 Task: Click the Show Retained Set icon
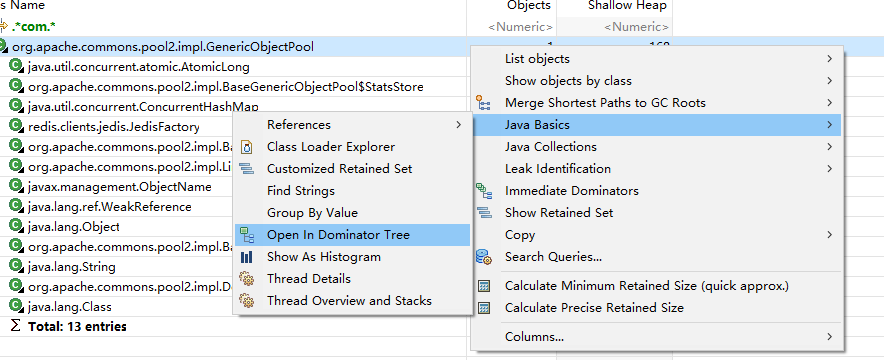click(x=483, y=212)
